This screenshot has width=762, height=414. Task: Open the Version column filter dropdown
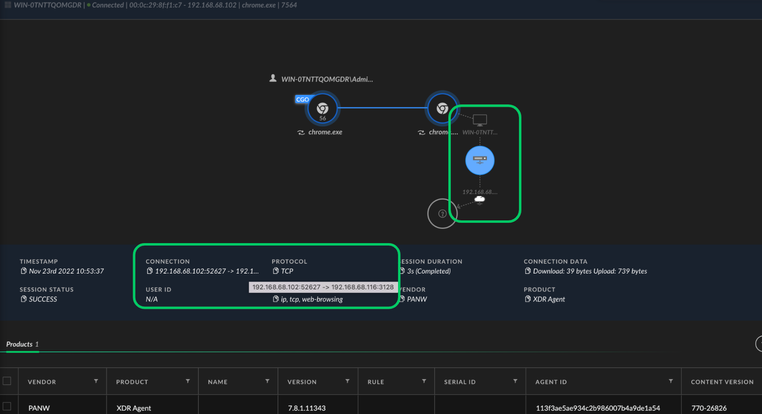[350, 381]
